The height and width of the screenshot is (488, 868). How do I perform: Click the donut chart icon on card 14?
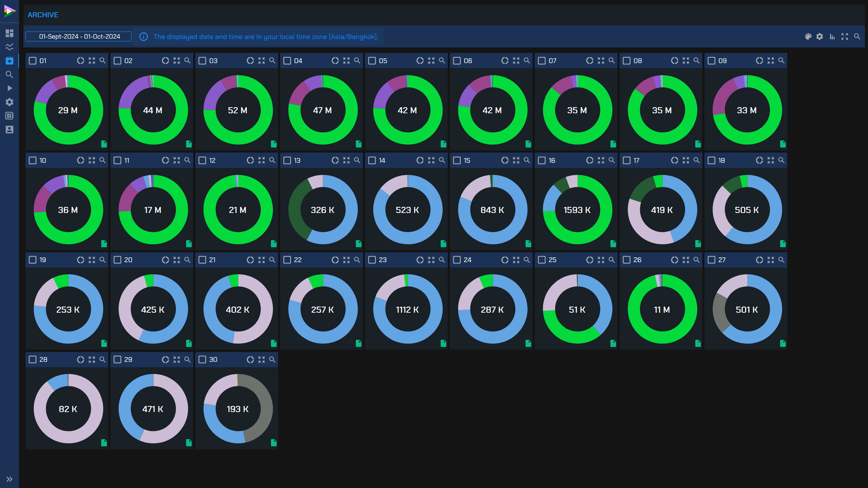click(420, 160)
